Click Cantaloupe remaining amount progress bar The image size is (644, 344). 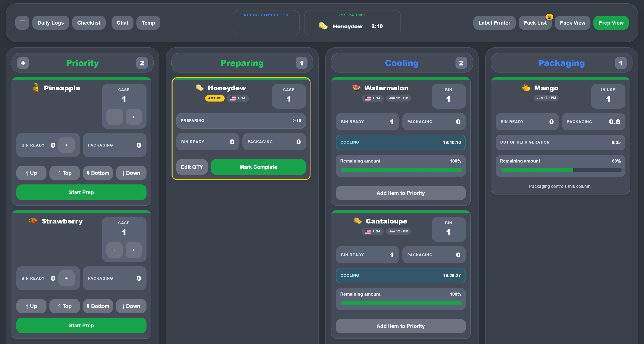click(x=401, y=303)
